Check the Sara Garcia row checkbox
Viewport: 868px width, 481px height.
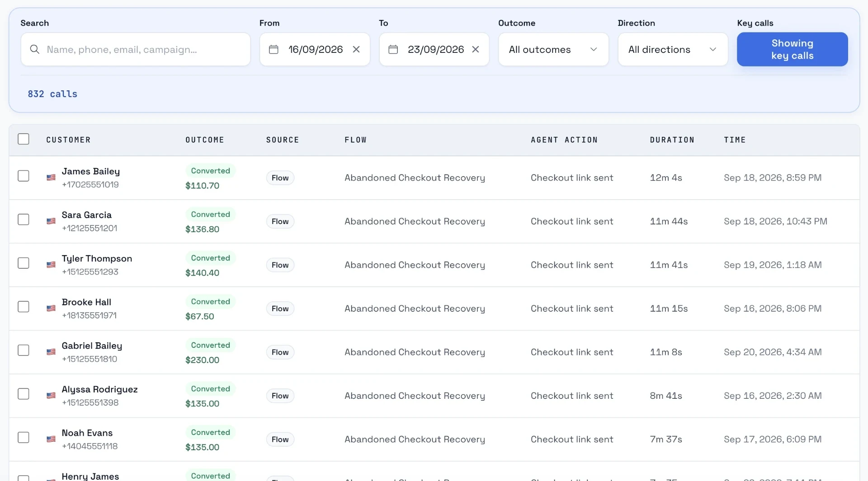point(24,219)
